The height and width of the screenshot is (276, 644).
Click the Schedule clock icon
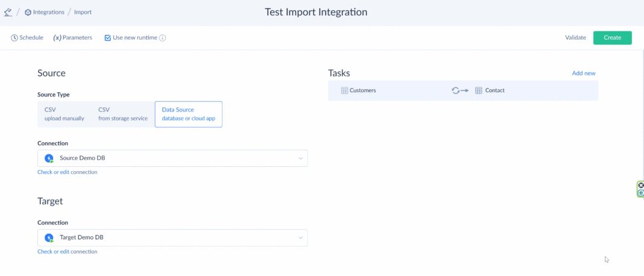[x=14, y=37]
